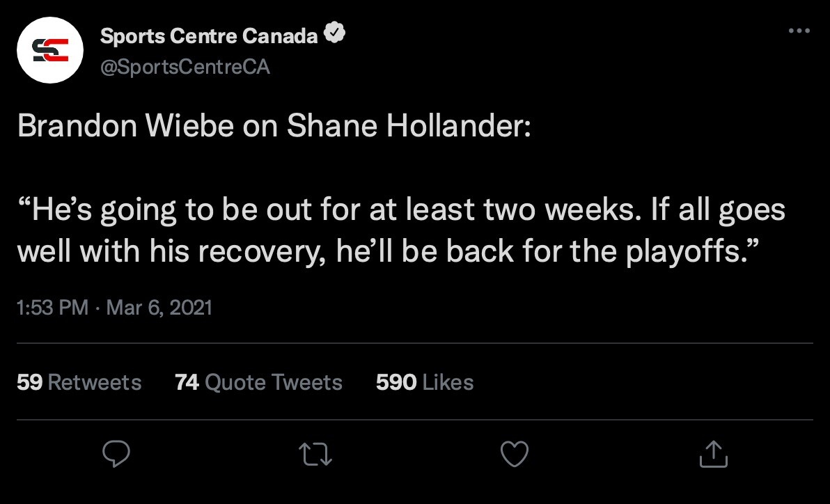830x504 pixels.
Task: Open the @SportsCentreCA handle link
Action: 185,68
